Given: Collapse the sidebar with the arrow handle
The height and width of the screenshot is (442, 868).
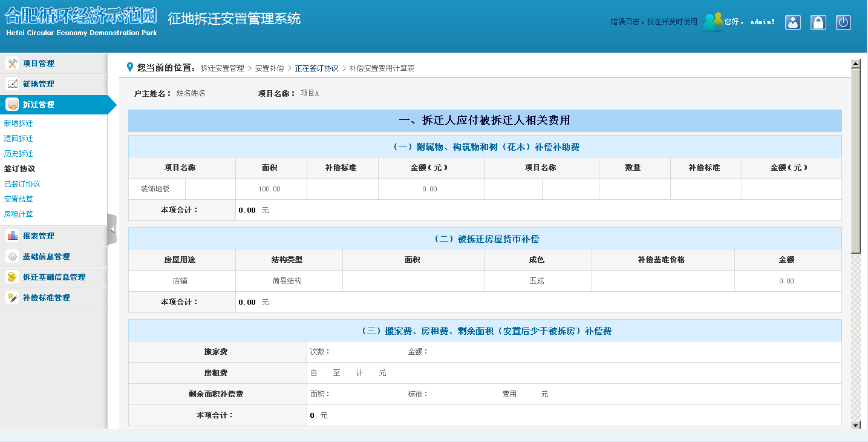Looking at the screenshot, I should (112, 229).
